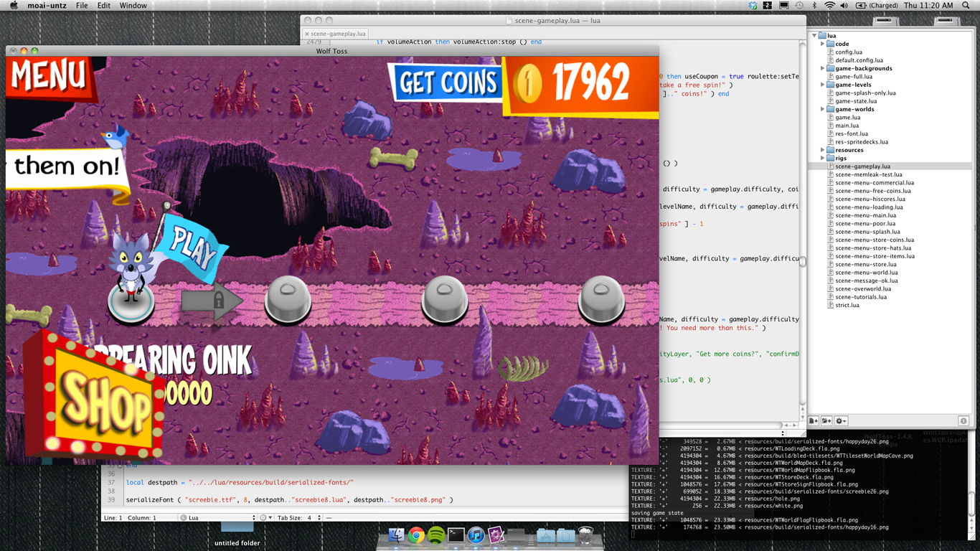Open the File menu
Viewport: 980px width, 551px height.
pyautogui.click(x=82, y=6)
